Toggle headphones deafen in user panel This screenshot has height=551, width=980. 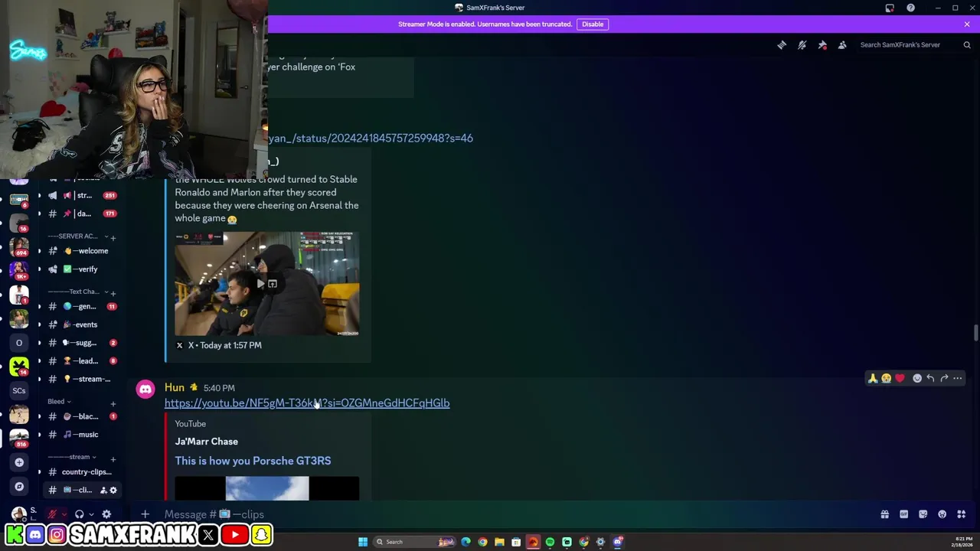point(79,514)
